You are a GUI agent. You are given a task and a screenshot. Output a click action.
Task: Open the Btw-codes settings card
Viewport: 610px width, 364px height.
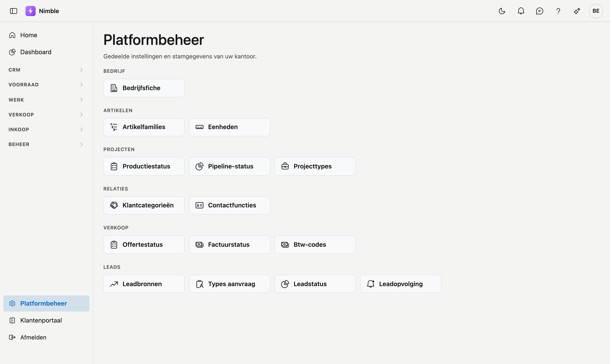315,245
